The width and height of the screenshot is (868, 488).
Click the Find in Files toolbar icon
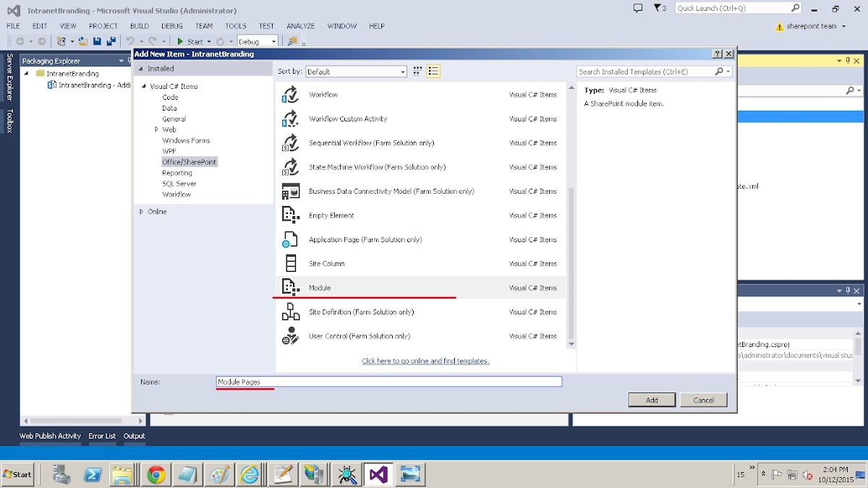click(292, 42)
